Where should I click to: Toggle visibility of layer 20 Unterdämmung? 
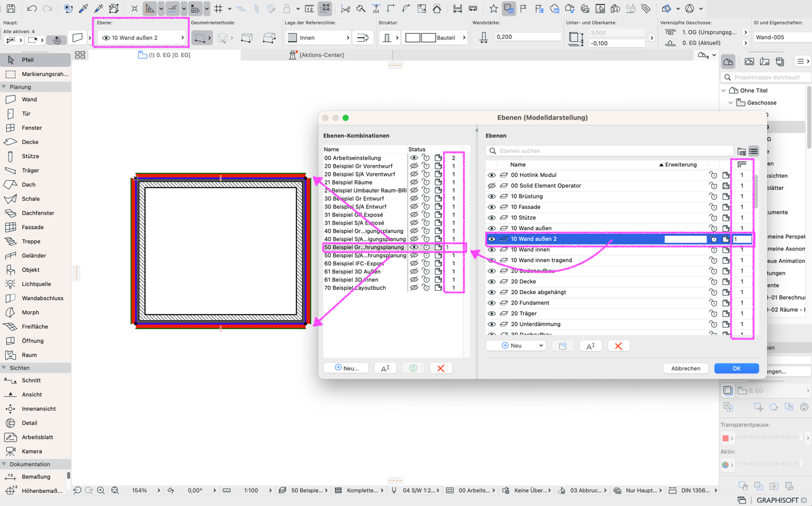[491, 324]
